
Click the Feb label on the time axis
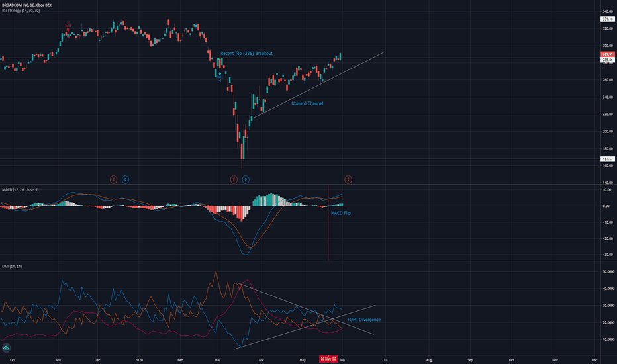click(x=180, y=359)
